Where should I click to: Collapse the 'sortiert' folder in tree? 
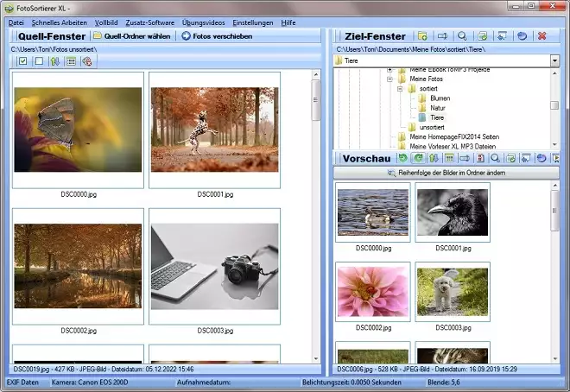tap(400, 89)
